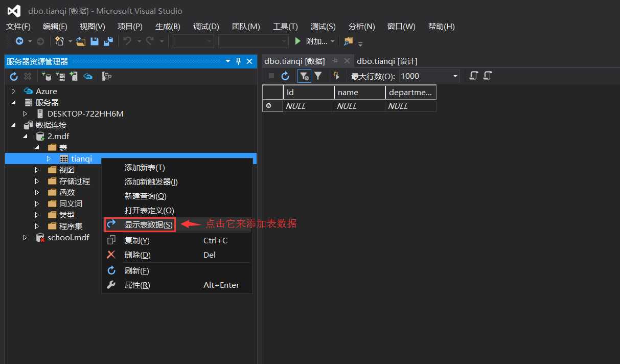Click the Find in Files toolbar icon
This screenshot has height=364, width=620.
[x=349, y=41]
